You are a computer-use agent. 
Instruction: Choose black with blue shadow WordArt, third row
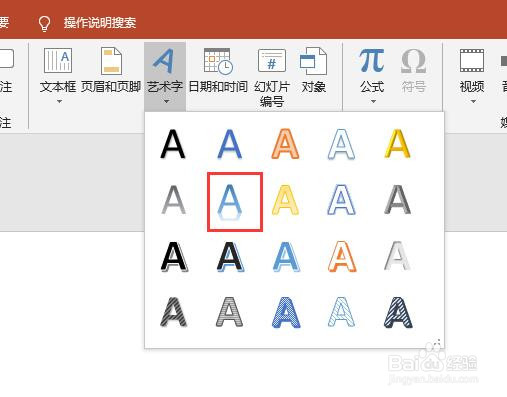coord(230,256)
